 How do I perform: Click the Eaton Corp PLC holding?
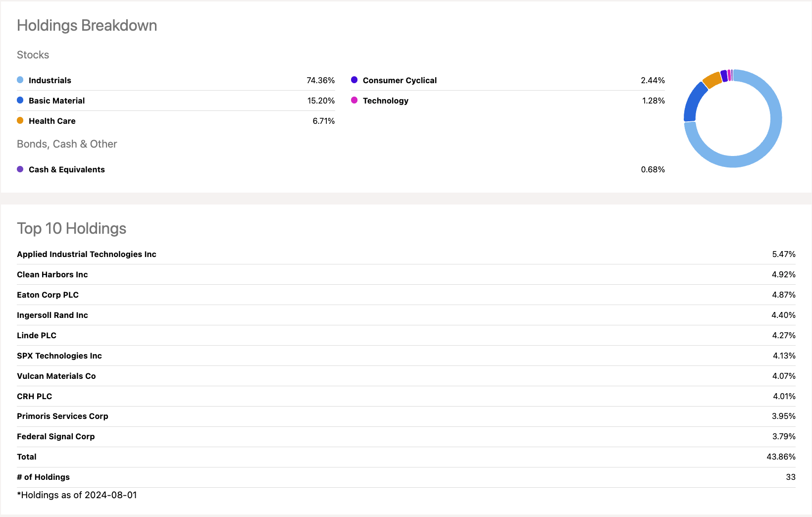pyautogui.click(x=48, y=295)
